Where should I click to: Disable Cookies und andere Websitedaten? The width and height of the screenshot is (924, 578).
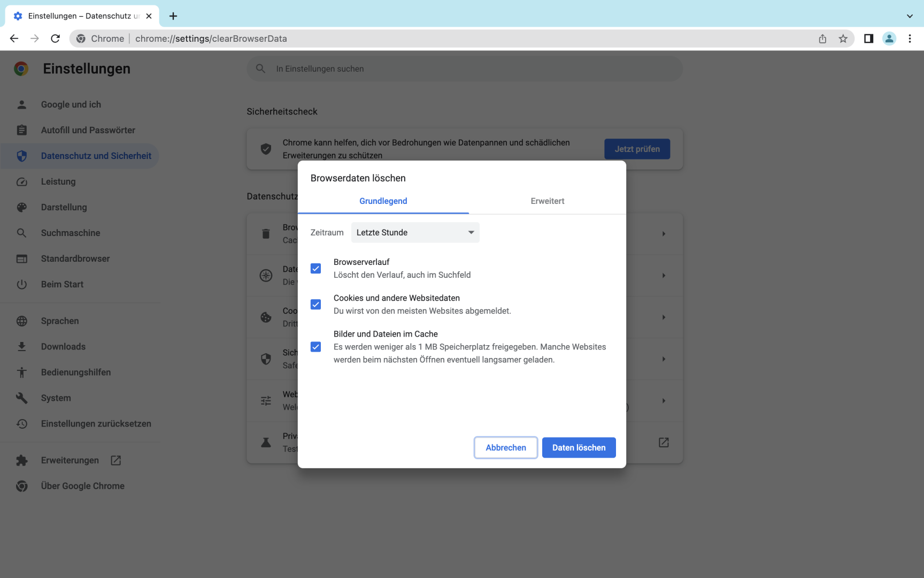tap(316, 304)
